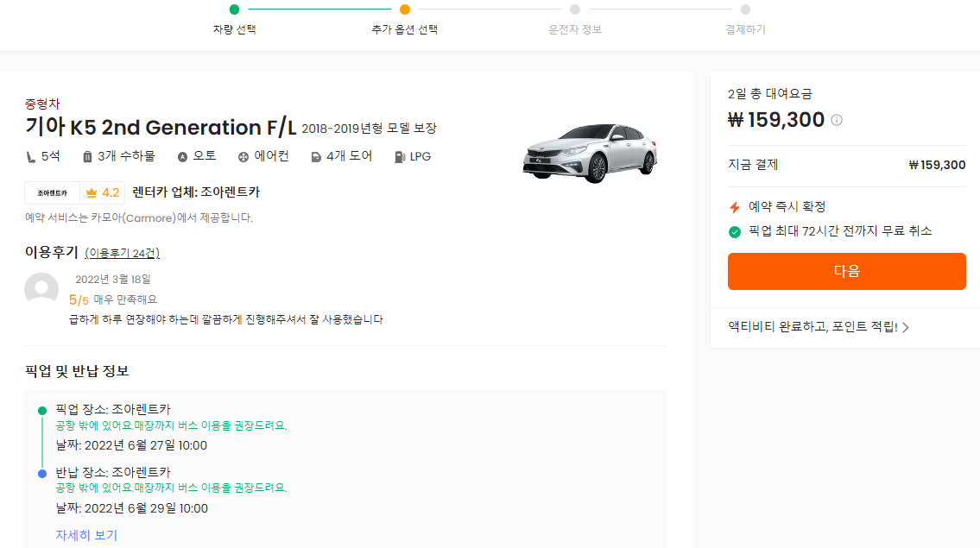Click the 기아 K5 2nd Generation F/L title

pos(161,128)
